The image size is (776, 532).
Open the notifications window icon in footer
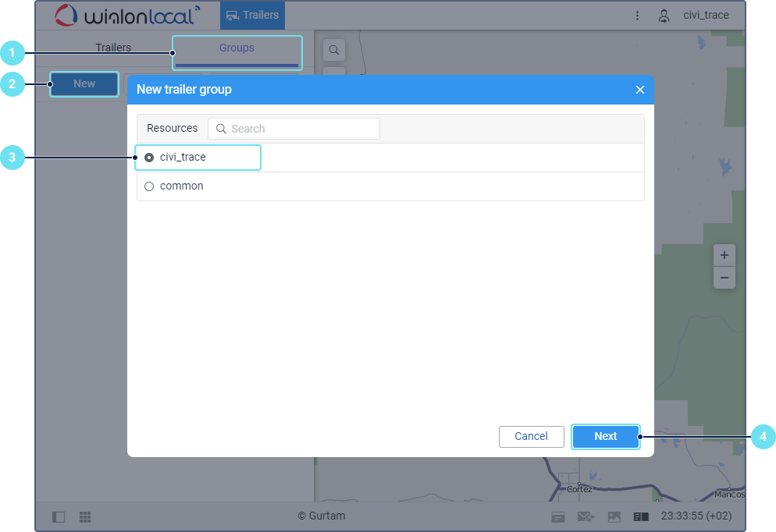(x=558, y=517)
